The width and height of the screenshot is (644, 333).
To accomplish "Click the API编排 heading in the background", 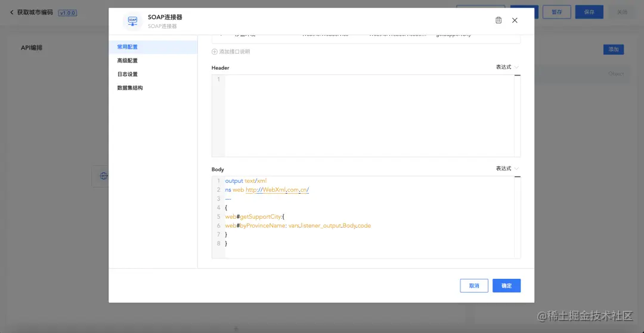I will (x=32, y=48).
